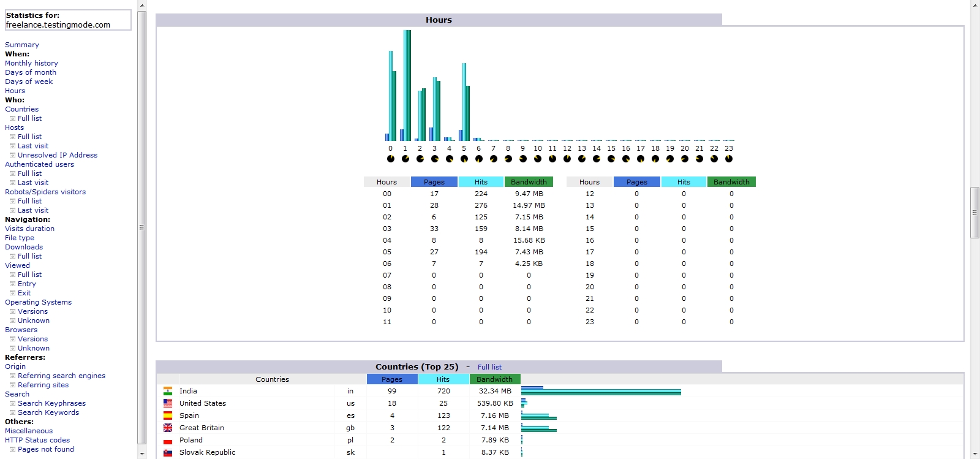Open Authenticated users link
980x459 pixels.
click(x=39, y=164)
